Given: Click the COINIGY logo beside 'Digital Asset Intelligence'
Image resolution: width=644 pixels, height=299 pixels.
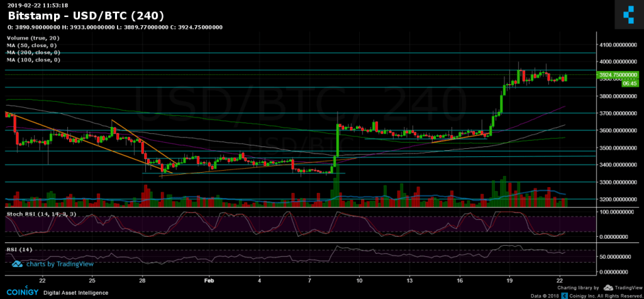Looking at the screenshot, I should (22, 292).
